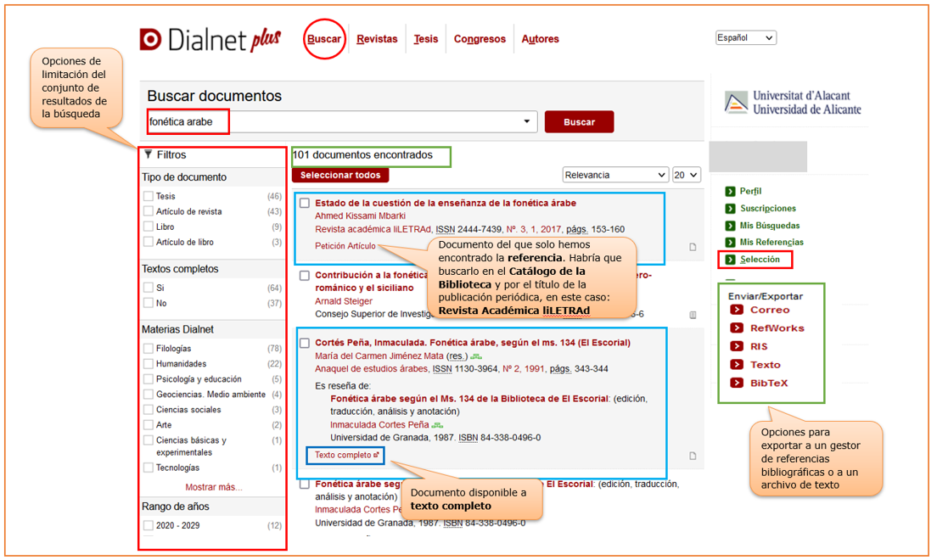Click the document icon on first result

pos(693,247)
